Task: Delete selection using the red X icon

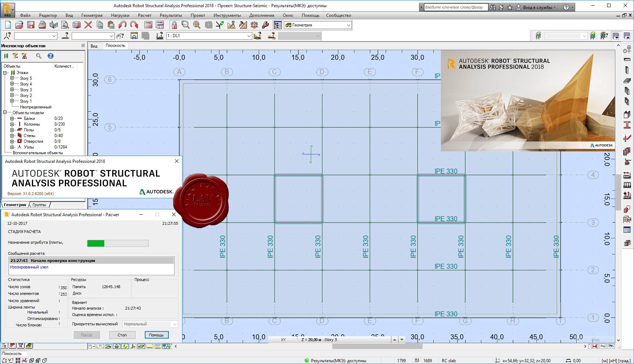Action: click(x=88, y=25)
